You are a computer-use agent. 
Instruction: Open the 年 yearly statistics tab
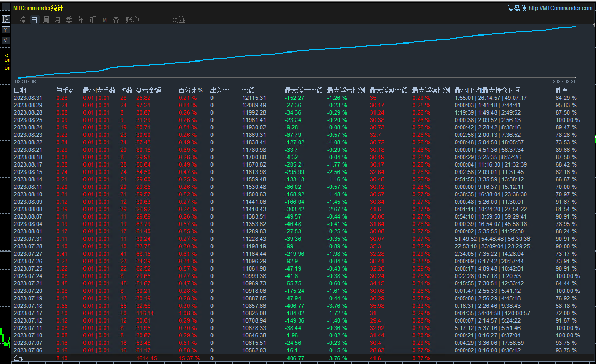tap(81, 20)
